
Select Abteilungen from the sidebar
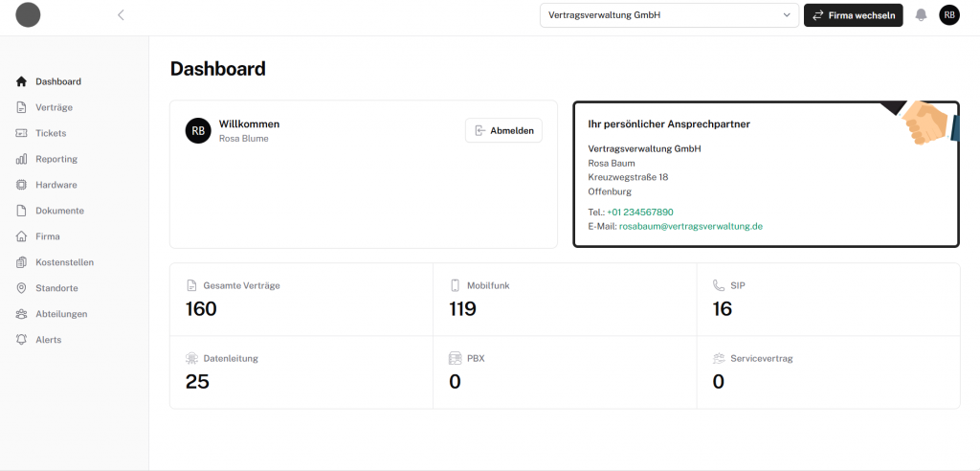pos(61,314)
